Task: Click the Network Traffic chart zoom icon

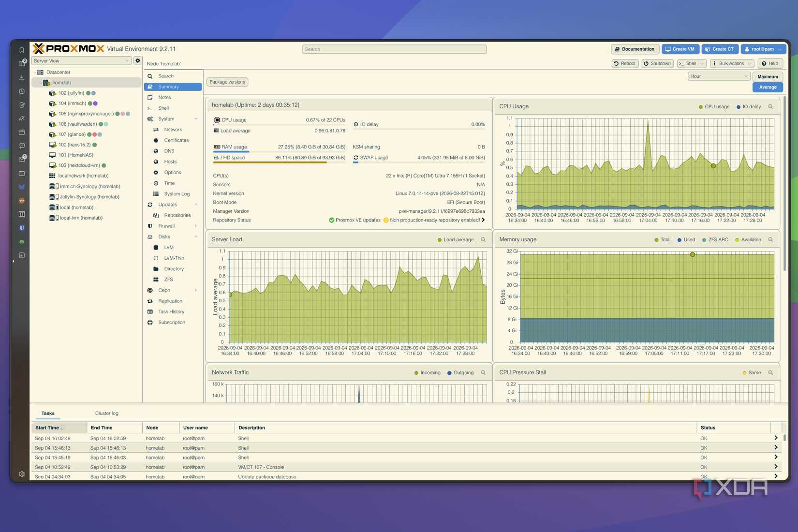Action: (x=483, y=373)
